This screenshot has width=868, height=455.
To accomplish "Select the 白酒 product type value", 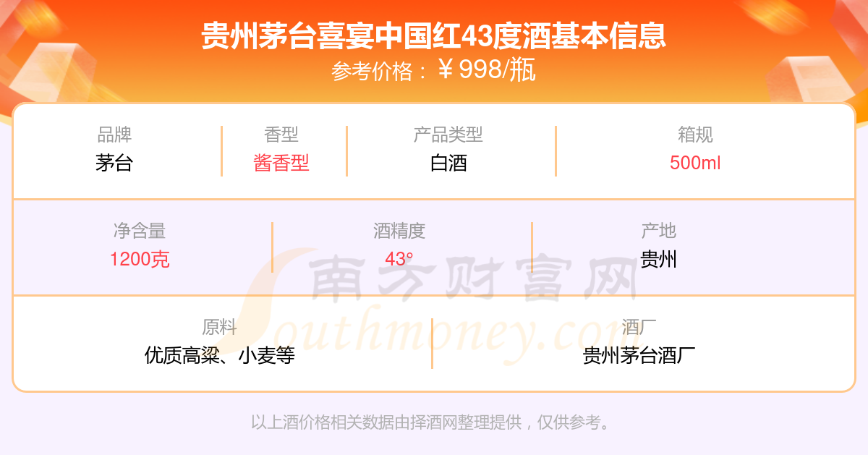I will (448, 163).
